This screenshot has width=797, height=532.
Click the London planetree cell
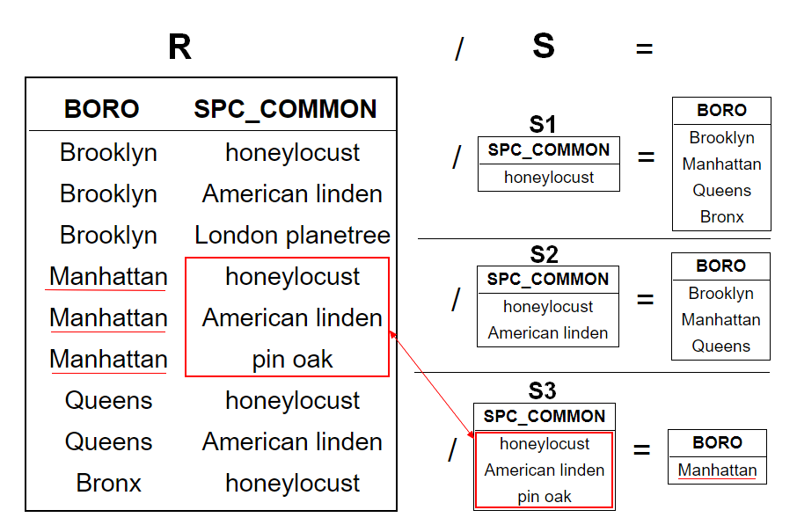292,236
